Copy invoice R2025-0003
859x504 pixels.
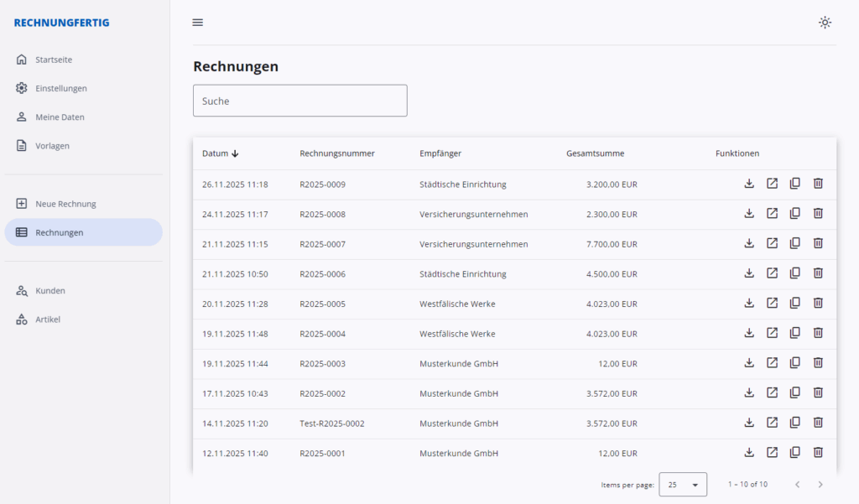coord(794,363)
